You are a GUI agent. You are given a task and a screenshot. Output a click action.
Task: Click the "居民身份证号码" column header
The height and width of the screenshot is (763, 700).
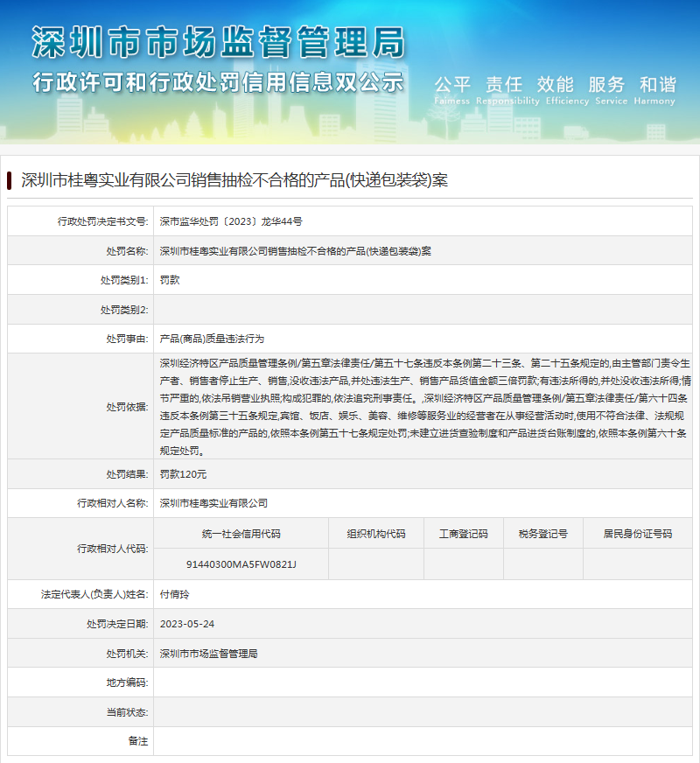[638, 535]
